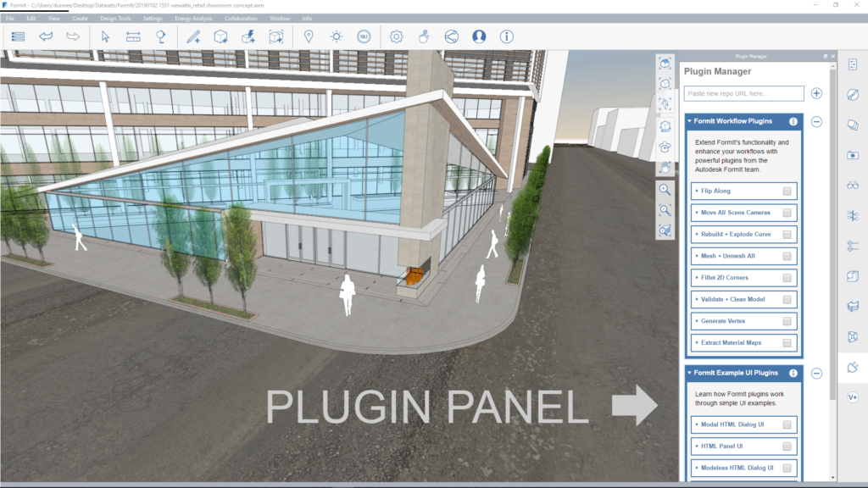Enable the Flip Along plugin checkbox
The width and height of the screenshot is (868, 488).
pyautogui.click(x=787, y=191)
